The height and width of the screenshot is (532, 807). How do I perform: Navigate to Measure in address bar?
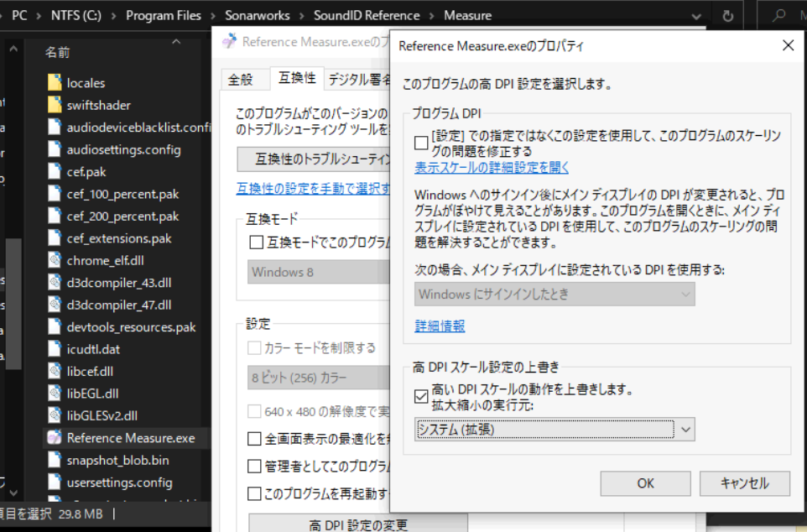(x=468, y=16)
